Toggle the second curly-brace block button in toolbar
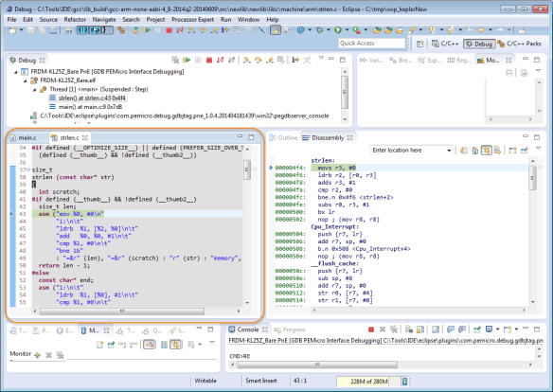The image size is (553, 392). (x=95, y=30)
